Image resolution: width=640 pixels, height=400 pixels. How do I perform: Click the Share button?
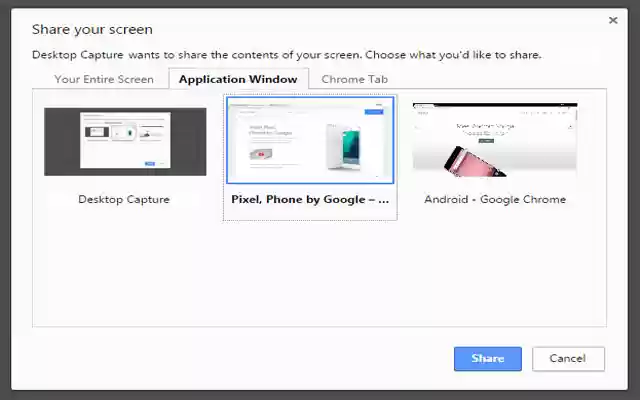tap(488, 359)
